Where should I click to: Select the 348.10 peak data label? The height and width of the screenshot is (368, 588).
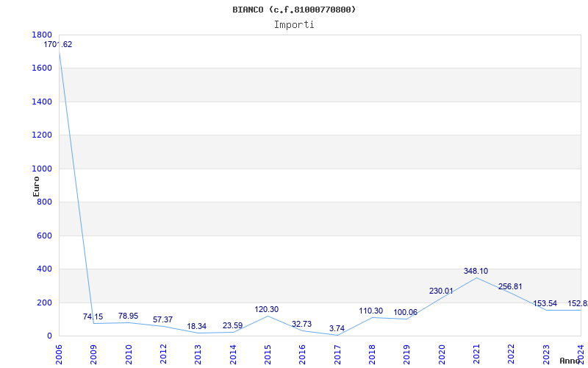click(476, 271)
